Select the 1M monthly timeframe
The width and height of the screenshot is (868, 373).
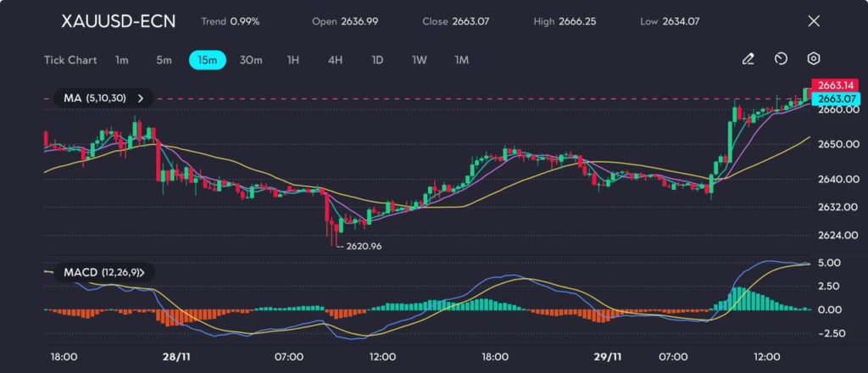click(x=462, y=60)
